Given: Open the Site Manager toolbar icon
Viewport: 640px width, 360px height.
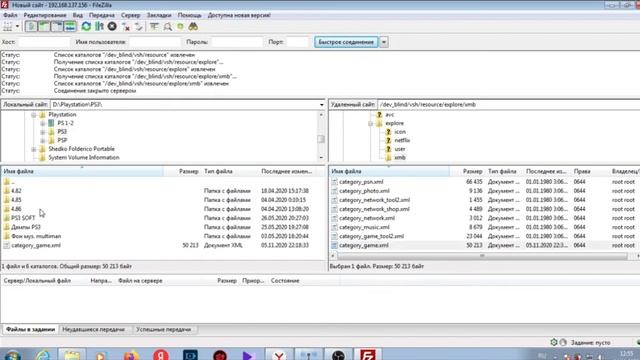Looking at the screenshot, I should pos(7,27).
